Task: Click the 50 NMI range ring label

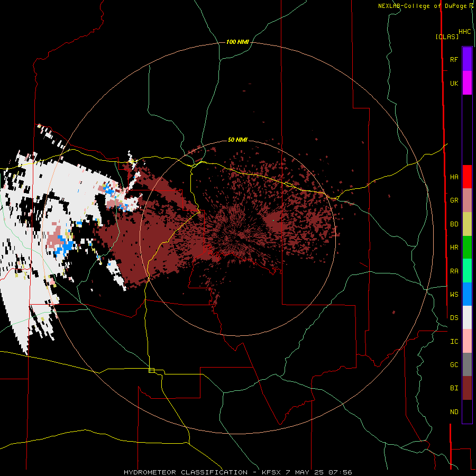Action: tap(237, 140)
